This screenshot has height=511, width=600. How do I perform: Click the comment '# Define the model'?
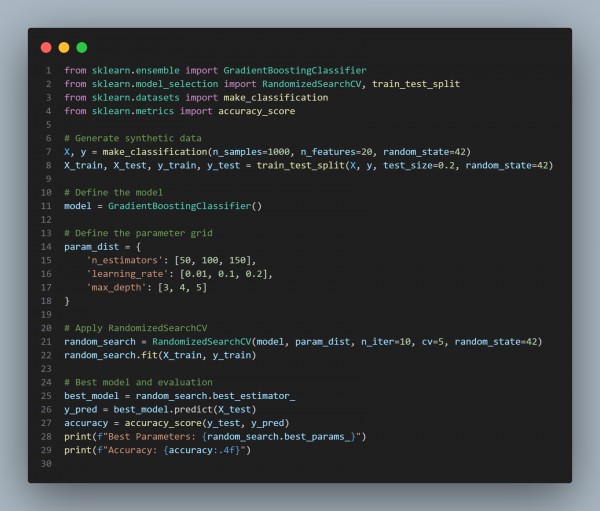click(114, 193)
